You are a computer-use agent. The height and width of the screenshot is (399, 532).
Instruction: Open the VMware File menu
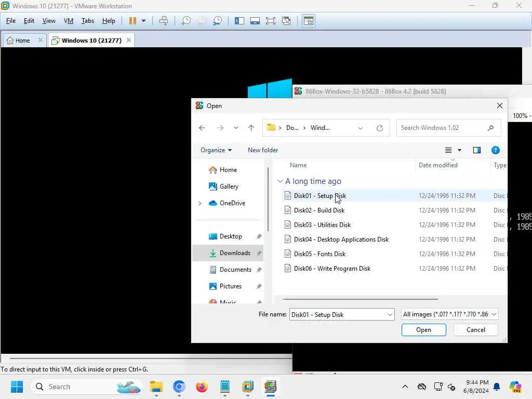(x=11, y=21)
